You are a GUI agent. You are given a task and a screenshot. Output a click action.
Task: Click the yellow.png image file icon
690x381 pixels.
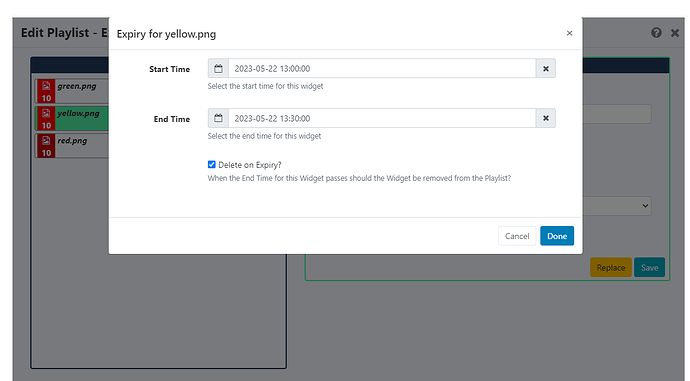46,113
